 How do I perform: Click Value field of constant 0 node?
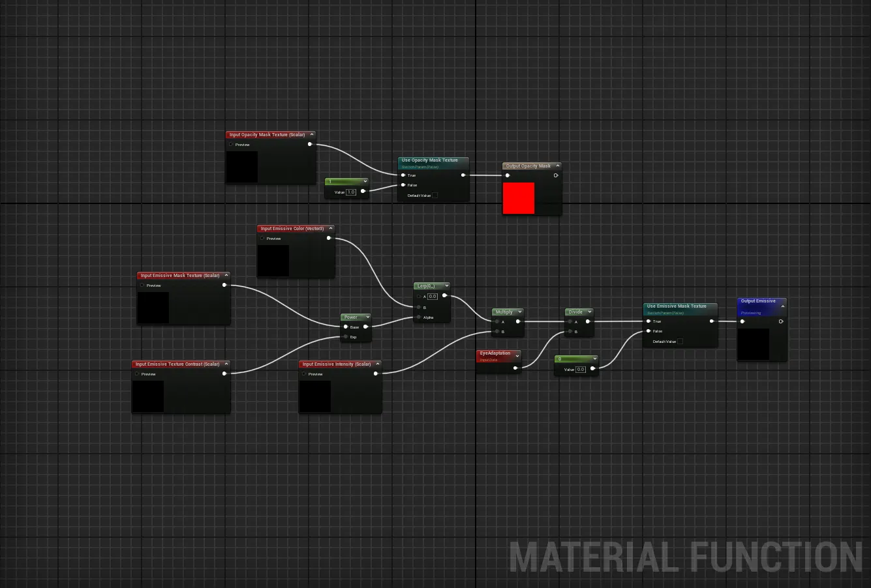point(581,370)
